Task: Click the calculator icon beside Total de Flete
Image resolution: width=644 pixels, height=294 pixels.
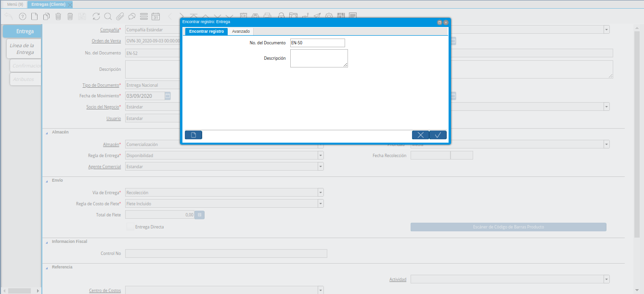Action: (200, 214)
